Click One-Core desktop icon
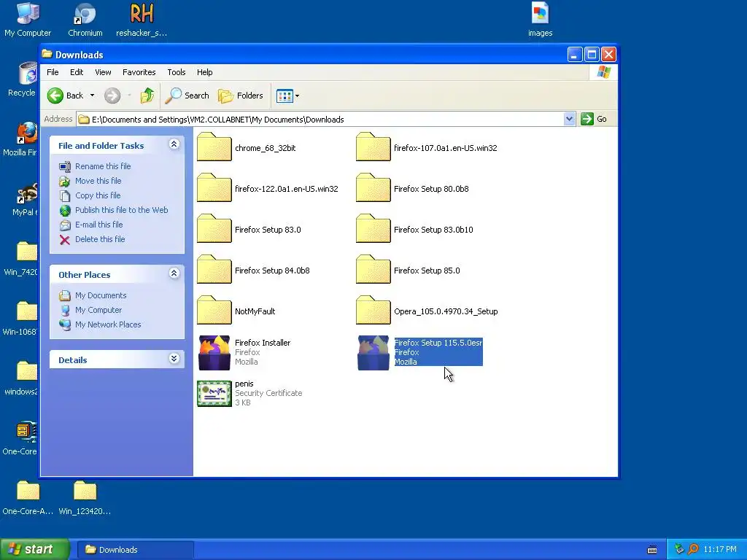This screenshot has width=747, height=560. [x=26, y=432]
